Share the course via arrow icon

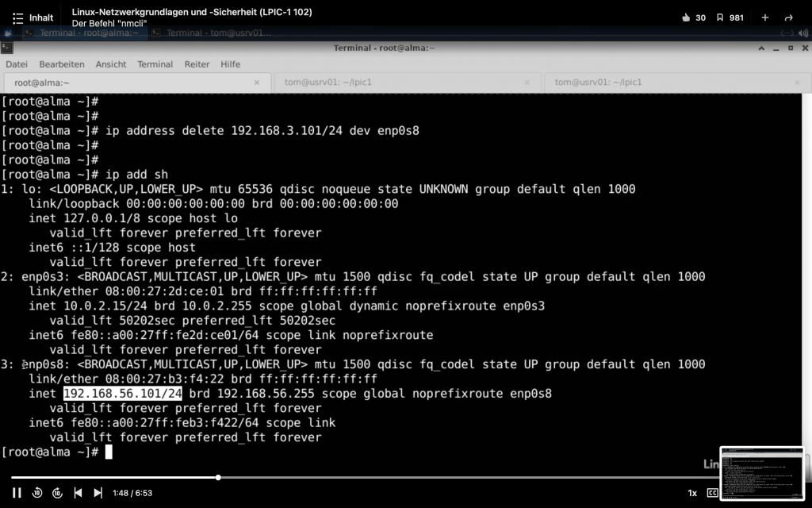pos(788,17)
